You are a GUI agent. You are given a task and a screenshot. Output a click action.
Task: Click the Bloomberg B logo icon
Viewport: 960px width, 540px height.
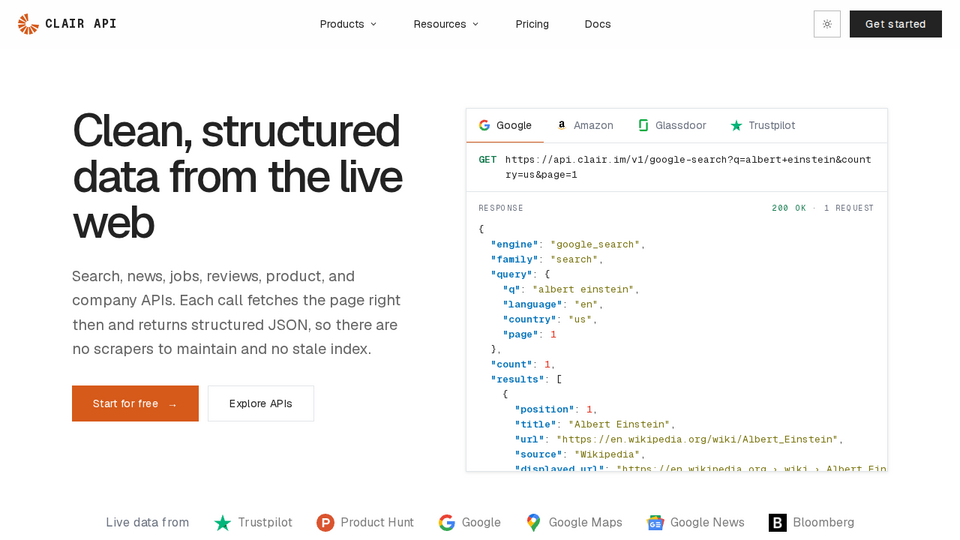(778, 523)
